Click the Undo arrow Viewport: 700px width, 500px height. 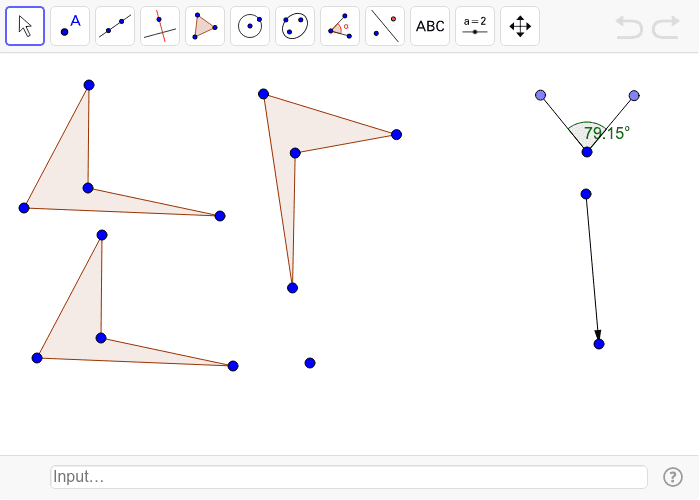click(x=629, y=27)
